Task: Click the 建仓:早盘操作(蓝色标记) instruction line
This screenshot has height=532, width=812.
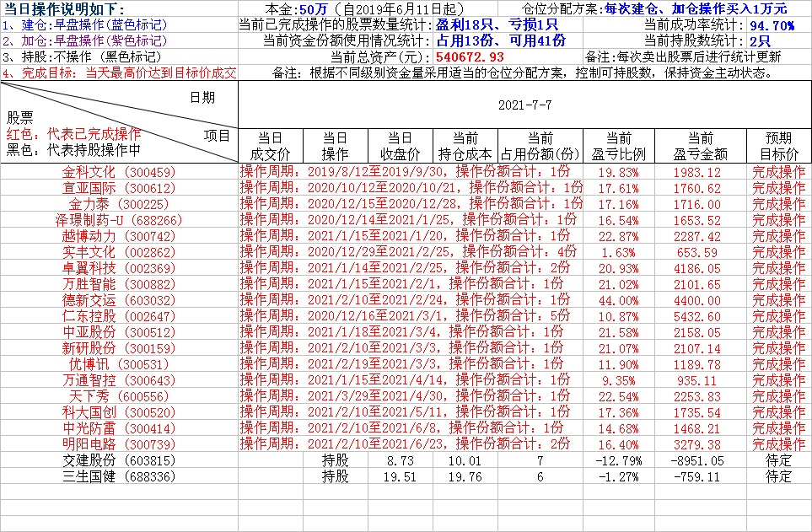Action: point(85,24)
